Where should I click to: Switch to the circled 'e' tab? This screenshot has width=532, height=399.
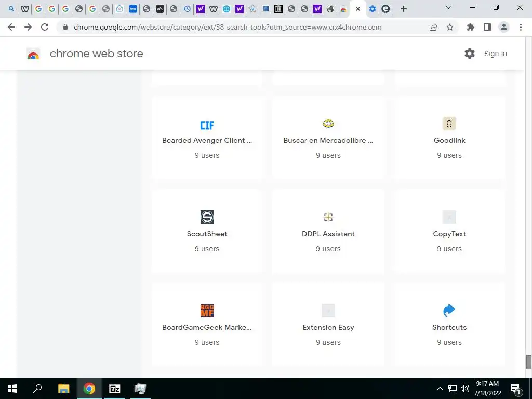tap(385, 9)
